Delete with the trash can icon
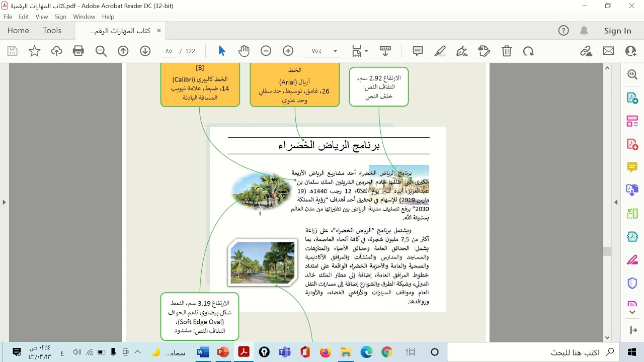This screenshot has width=644, height=362. [x=507, y=51]
